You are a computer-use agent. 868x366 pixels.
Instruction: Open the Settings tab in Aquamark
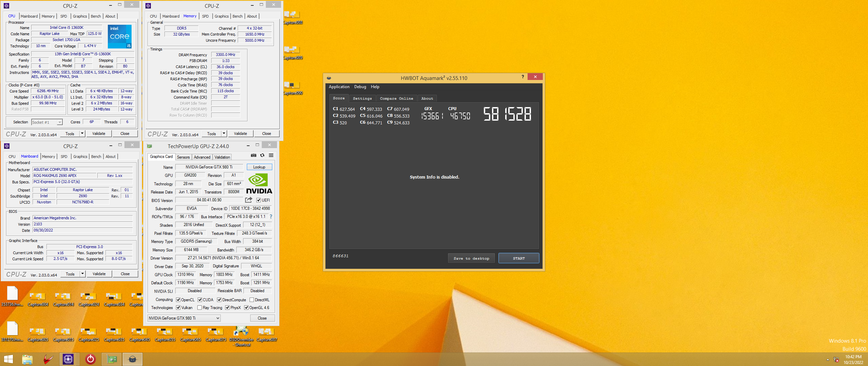362,99
